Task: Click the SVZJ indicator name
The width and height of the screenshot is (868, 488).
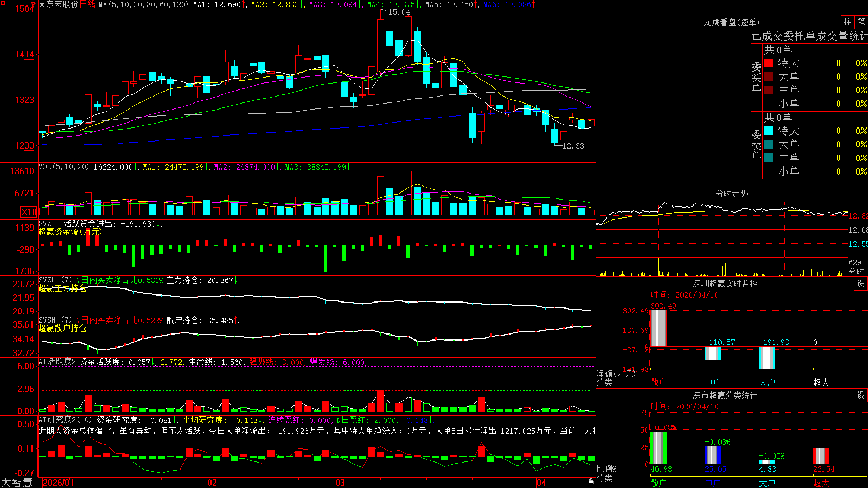Action: pos(47,223)
